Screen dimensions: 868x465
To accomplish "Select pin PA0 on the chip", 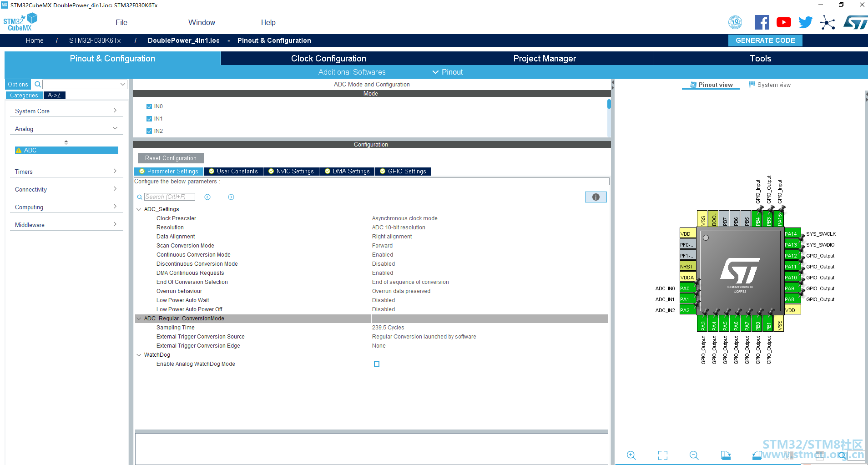I will [687, 288].
